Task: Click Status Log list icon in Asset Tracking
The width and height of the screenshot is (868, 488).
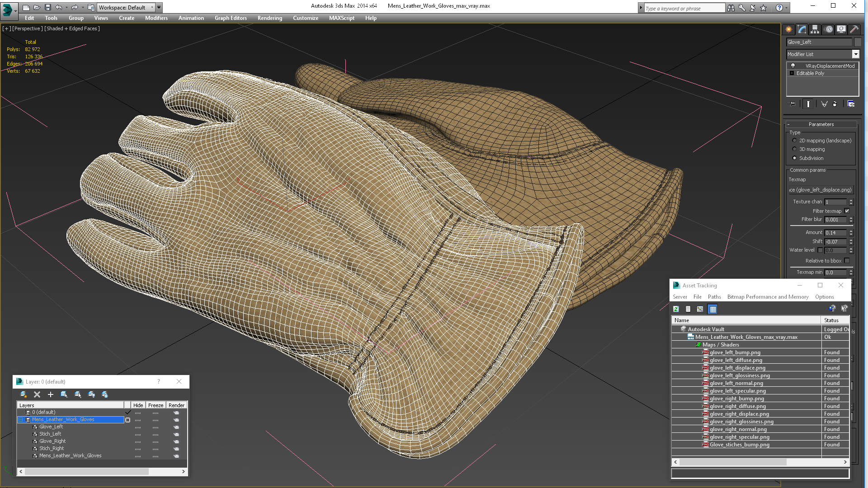Action: coord(688,309)
